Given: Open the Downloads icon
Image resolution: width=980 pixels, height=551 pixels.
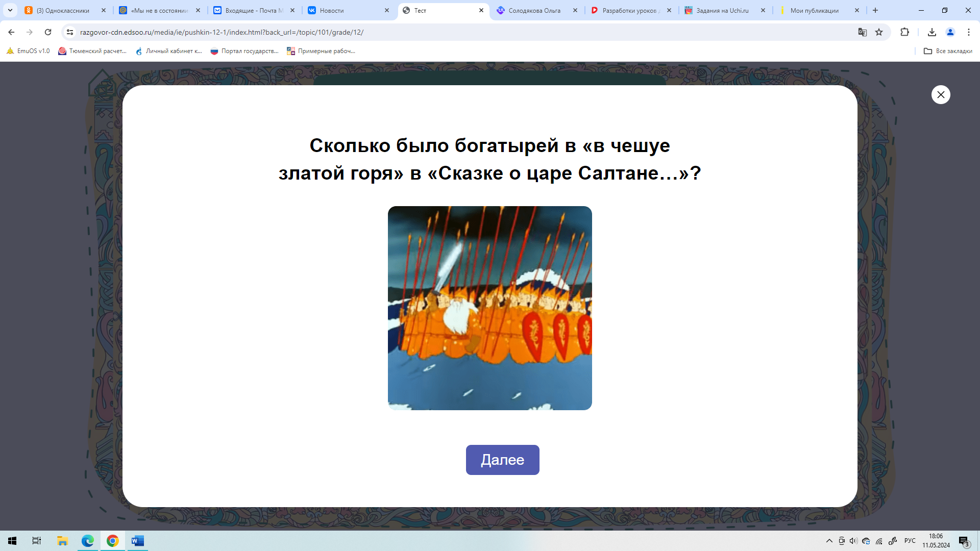Looking at the screenshot, I should [932, 32].
